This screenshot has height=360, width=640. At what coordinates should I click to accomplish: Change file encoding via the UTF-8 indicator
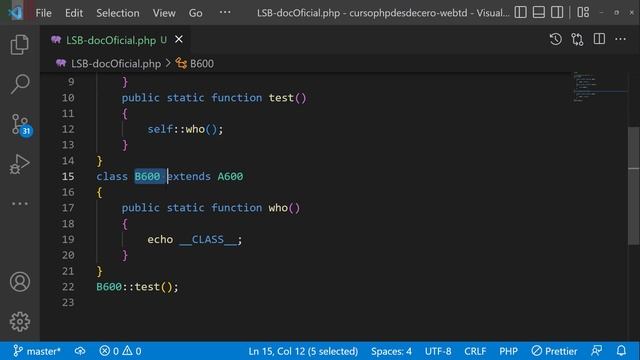point(438,351)
